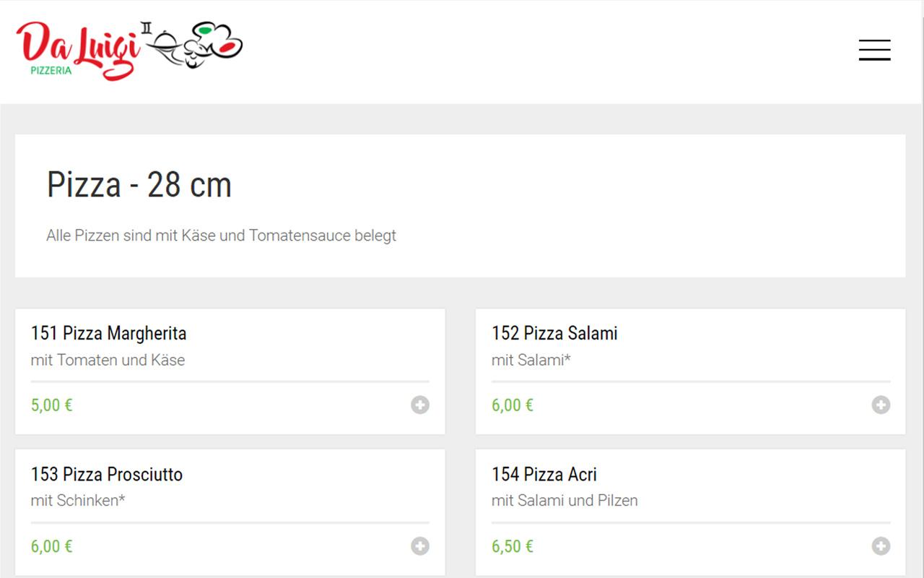Screen dimensions: 924x578
Task: Open the 154 Pizza Acri item
Action: 544,475
